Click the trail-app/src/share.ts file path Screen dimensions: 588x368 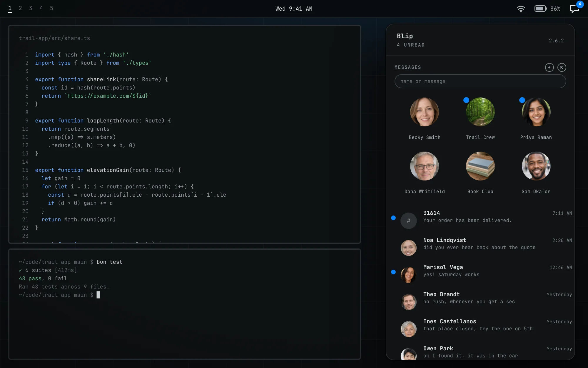[54, 38]
